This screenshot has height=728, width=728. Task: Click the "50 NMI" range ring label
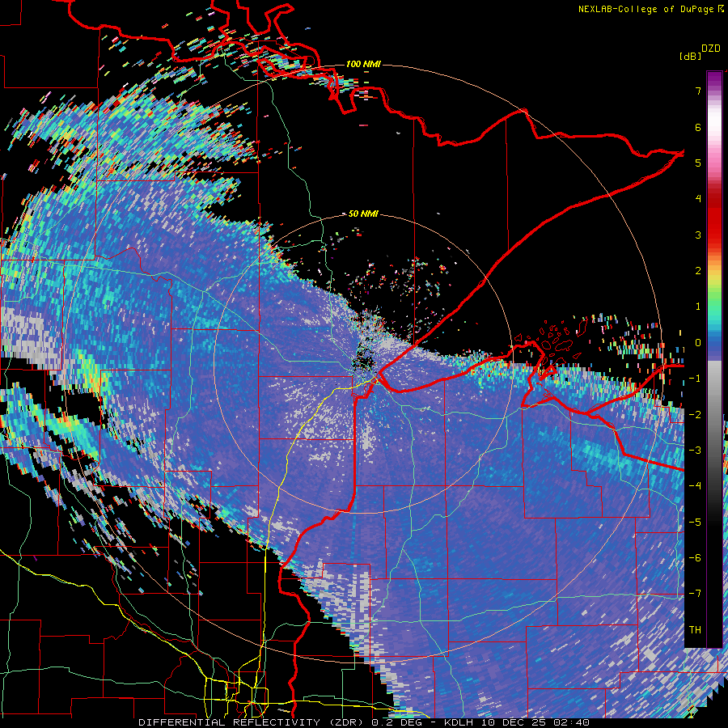point(363,214)
